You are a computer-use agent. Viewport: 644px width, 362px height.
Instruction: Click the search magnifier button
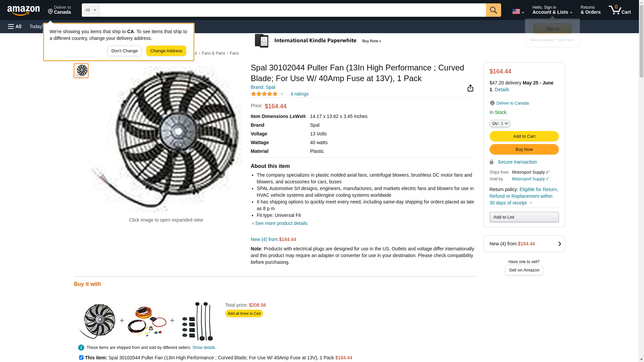(x=493, y=10)
